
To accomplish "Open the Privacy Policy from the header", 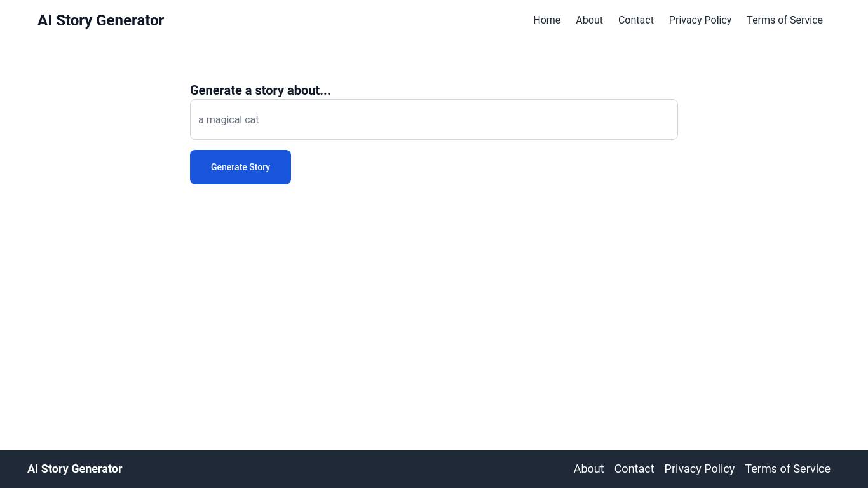I will pyautogui.click(x=700, y=20).
